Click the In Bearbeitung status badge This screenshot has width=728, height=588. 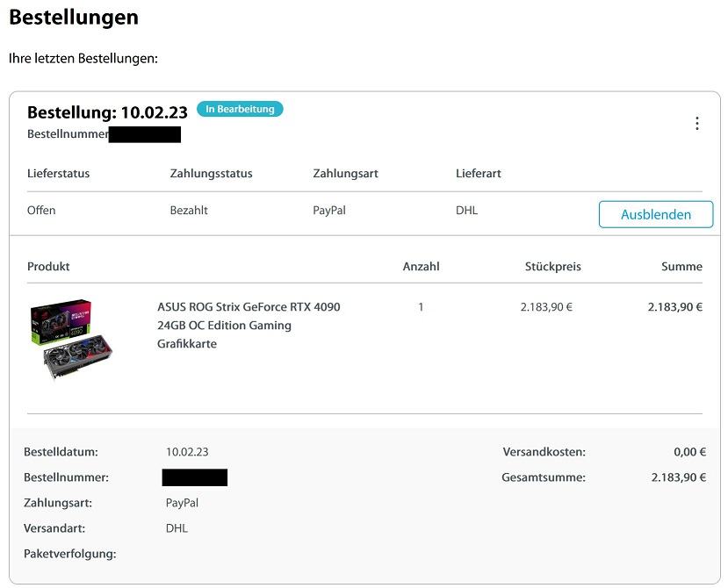(x=240, y=110)
